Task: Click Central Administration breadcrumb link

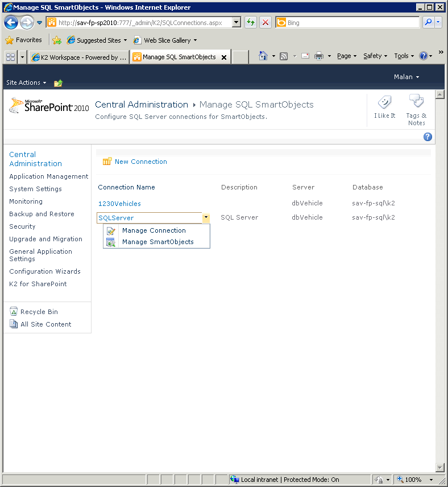Action: 142,105
